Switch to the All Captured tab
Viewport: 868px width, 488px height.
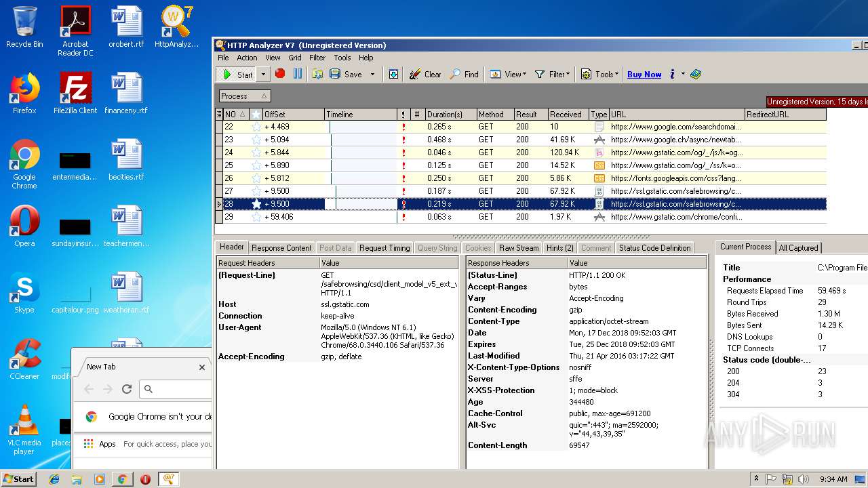point(799,248)
